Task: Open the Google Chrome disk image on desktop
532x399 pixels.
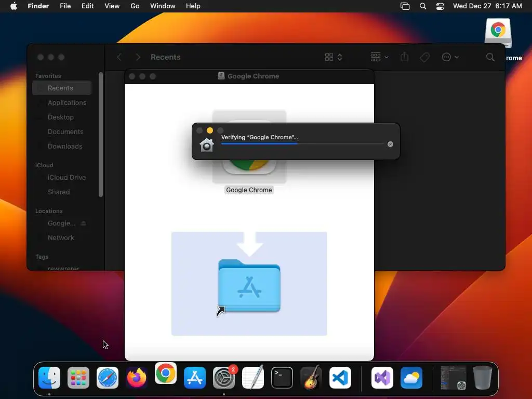Action: pos(498,33)
